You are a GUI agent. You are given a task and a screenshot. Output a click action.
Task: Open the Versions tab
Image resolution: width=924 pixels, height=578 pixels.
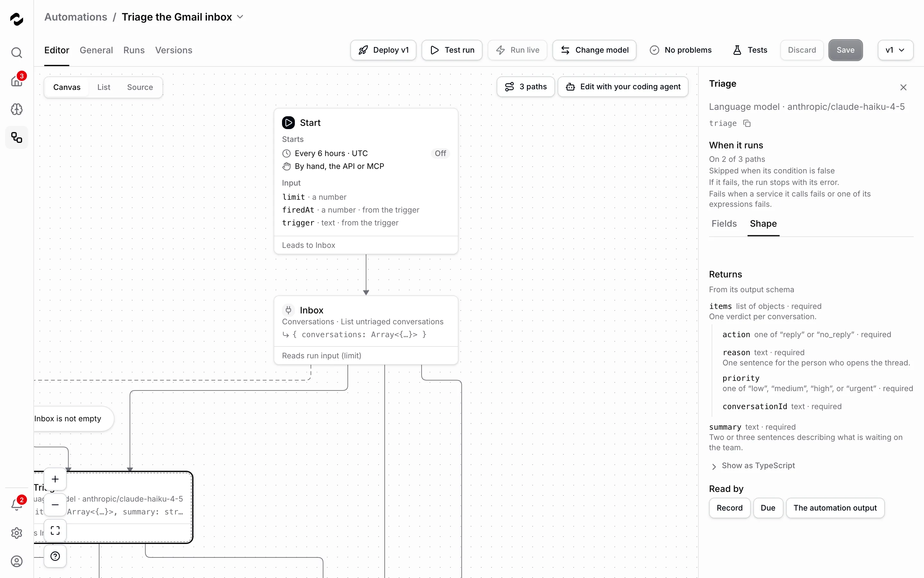tap(173, 50)
